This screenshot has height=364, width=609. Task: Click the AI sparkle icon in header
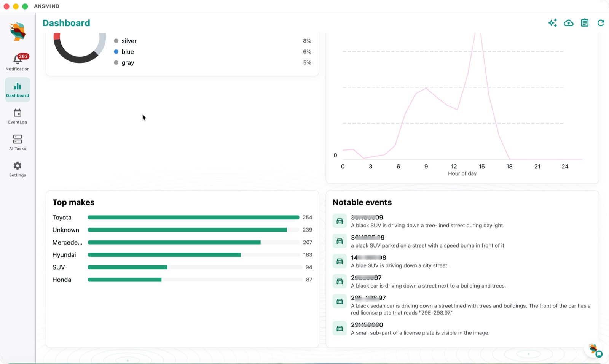tap(553, 23)
